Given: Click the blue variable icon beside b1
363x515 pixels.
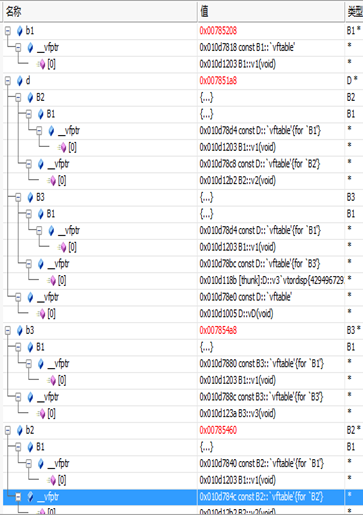Looking at the screenshot, I should click(x=20, y=31).
